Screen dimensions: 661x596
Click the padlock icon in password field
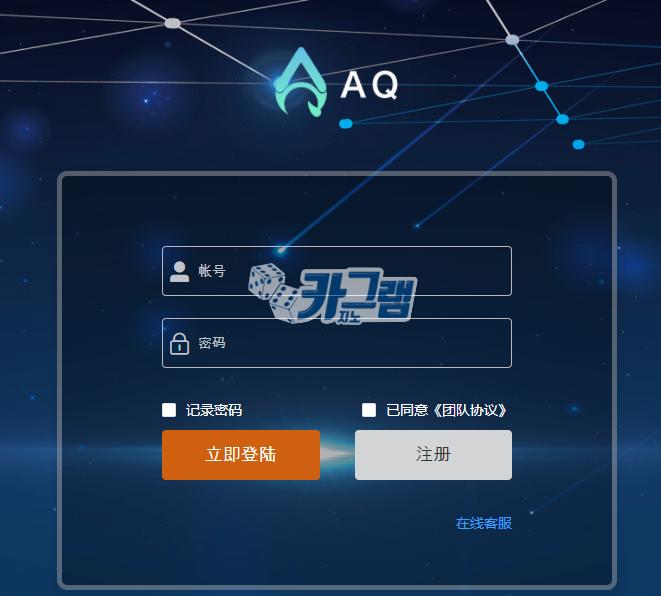tap(179, 344)
